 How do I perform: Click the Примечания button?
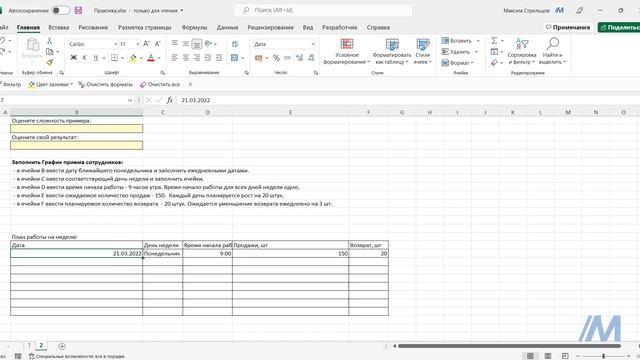pyautogui.click(x=568, y=27)
